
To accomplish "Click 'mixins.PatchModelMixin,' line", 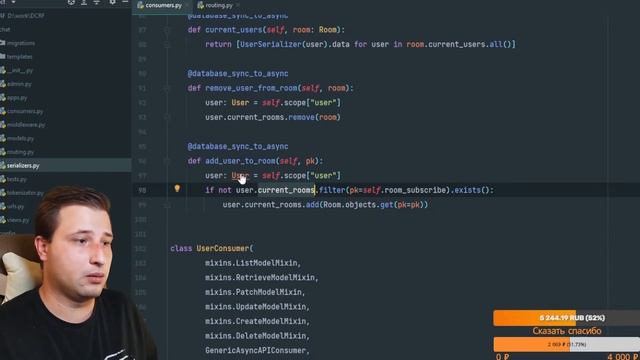I will point(255,292).
